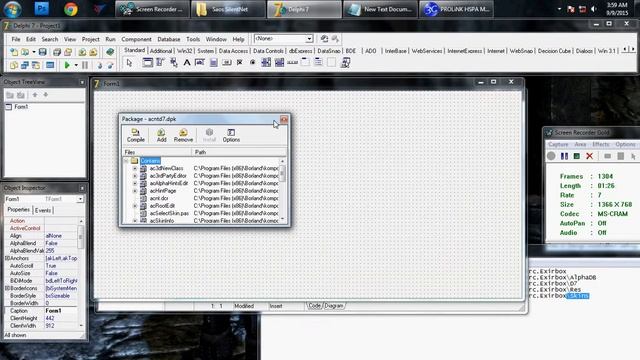Click the Pause program toolbar icon
This screenshot has width=640, height=360.
[85, 65]
